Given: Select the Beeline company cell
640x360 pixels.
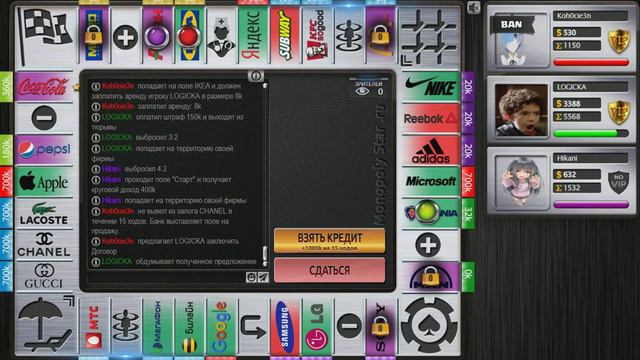Looking at the screenshot, I should (x=189, y=326).
